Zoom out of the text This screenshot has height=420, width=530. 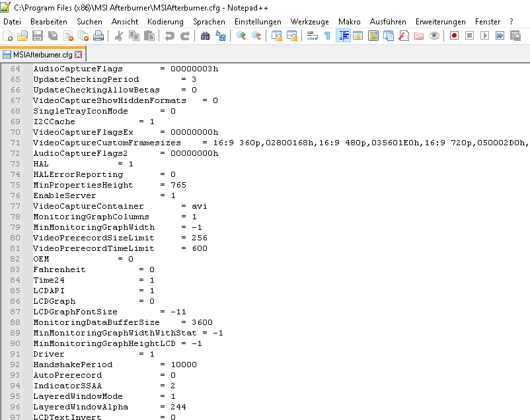click(x=256, y=36)
